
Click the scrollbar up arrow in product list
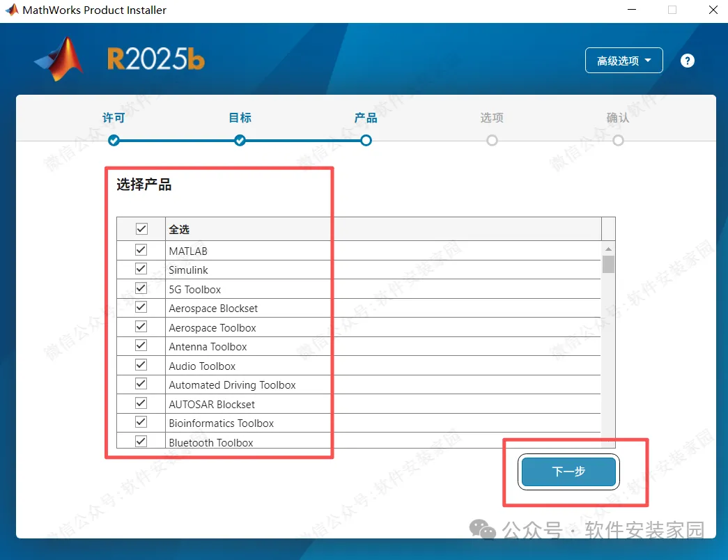pyautogui.click(x=608, y=249)
